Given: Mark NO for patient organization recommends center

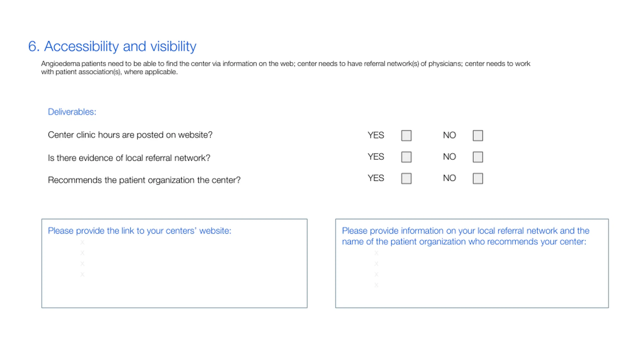Looking at the screenshot, I should point(477,178).
